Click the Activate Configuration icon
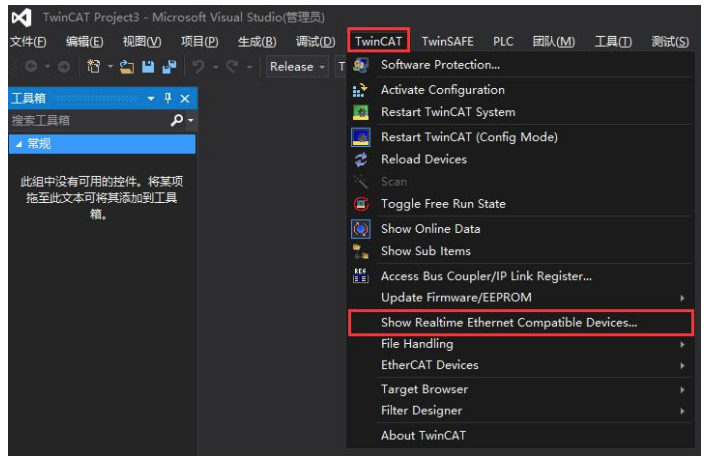Viewport: 704px width, 460px height. [x=361, y=90]
